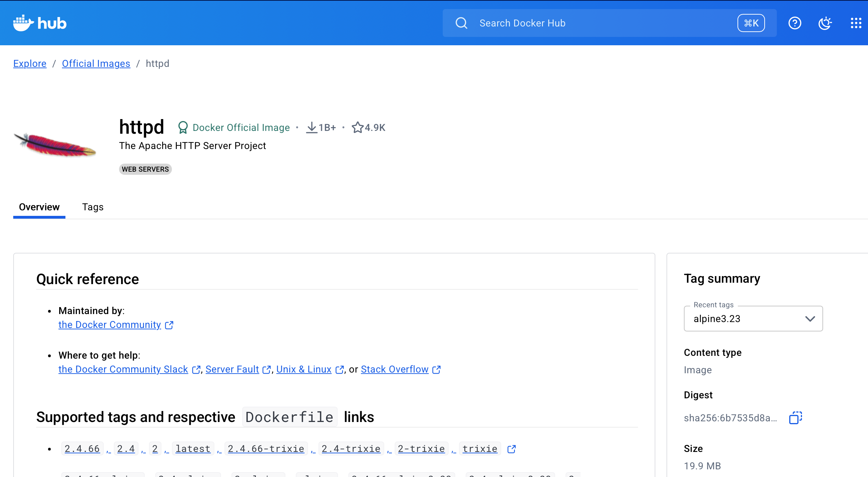The height and width of the screenshot is (477, 868).
Task: Star the httpd repository
Action: click(358, 127)
